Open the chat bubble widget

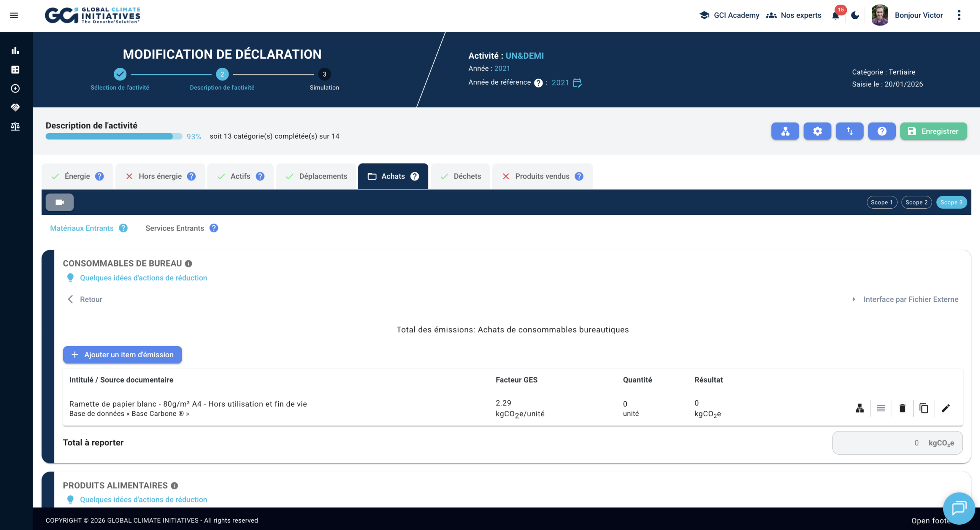(959, 508)
